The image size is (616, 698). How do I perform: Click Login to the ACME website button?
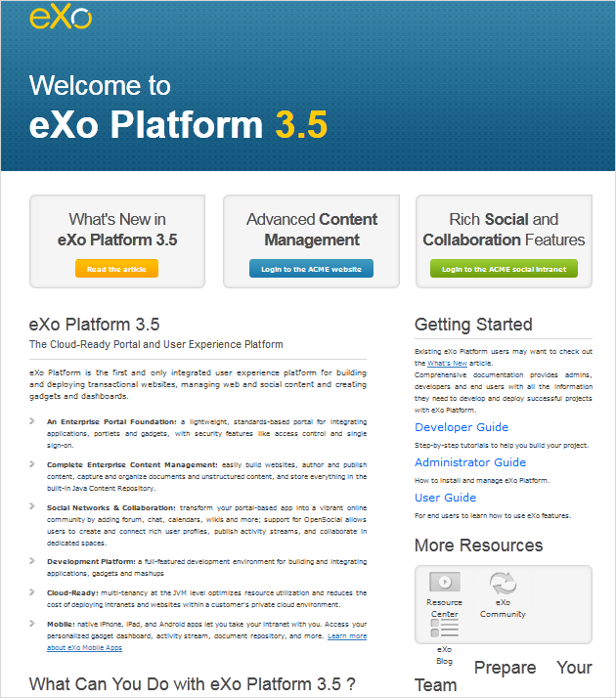(311, 269)
